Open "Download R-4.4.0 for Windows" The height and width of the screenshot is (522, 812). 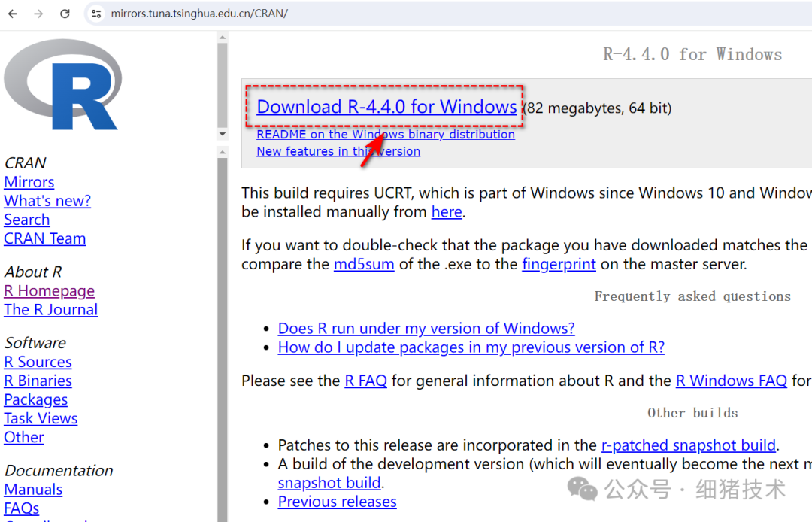tap(384, 107)
